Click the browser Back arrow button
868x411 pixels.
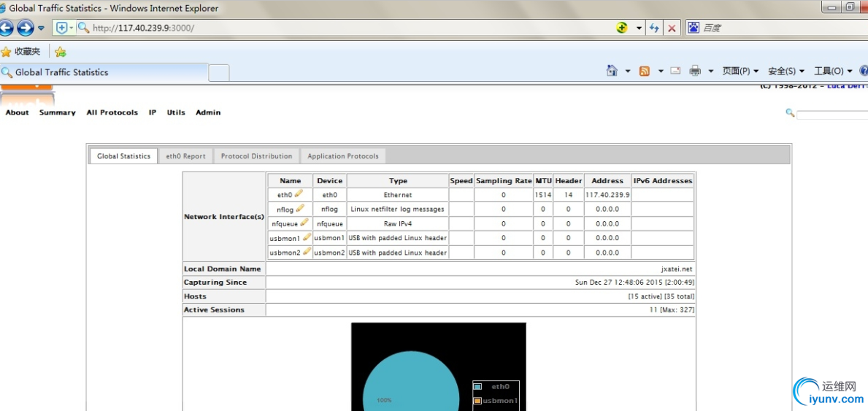[x=6, y=28]
